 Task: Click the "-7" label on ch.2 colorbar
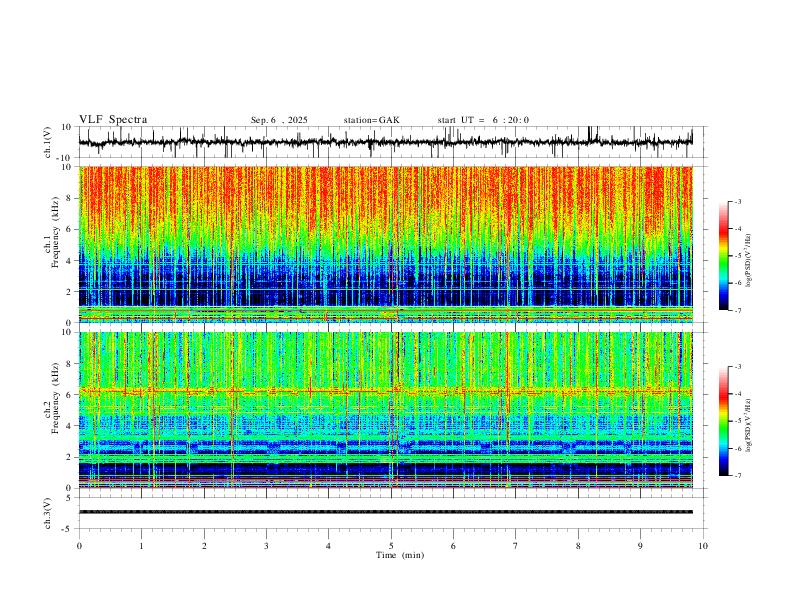(x=738, y=476)
